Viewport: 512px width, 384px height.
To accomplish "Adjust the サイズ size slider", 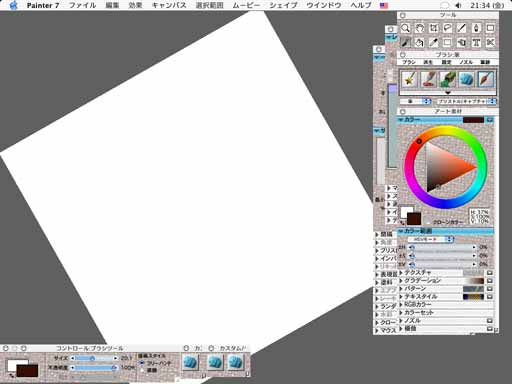I will (94, 358).
